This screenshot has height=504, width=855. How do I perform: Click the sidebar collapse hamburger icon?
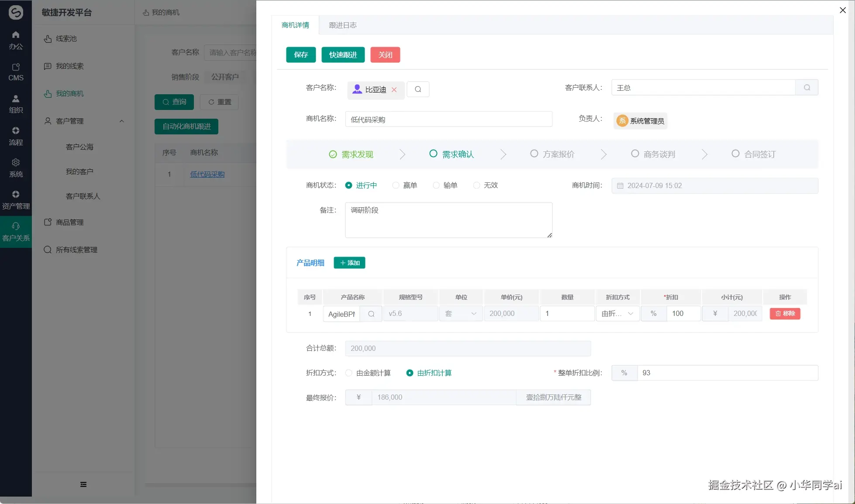coord(83,484)
